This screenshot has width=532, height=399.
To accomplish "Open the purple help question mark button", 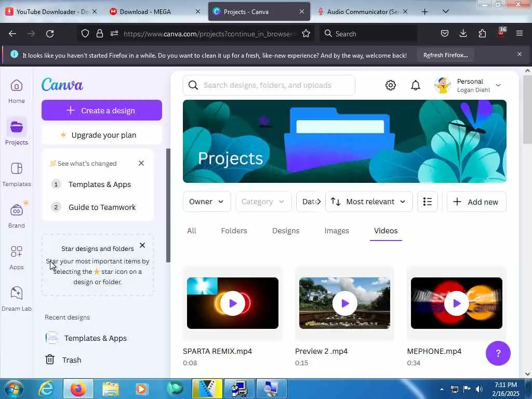I will [498, 353].
